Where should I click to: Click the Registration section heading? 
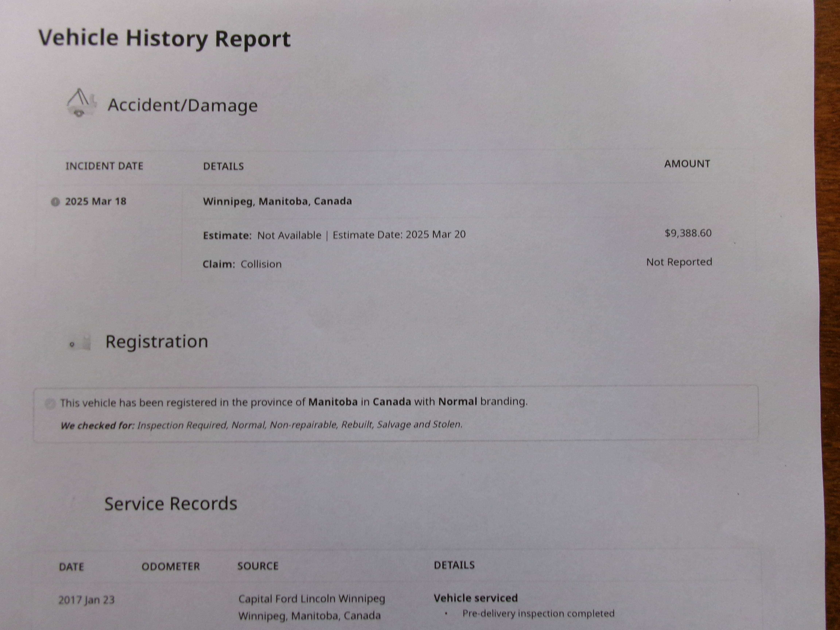click(x=157, y=341)
